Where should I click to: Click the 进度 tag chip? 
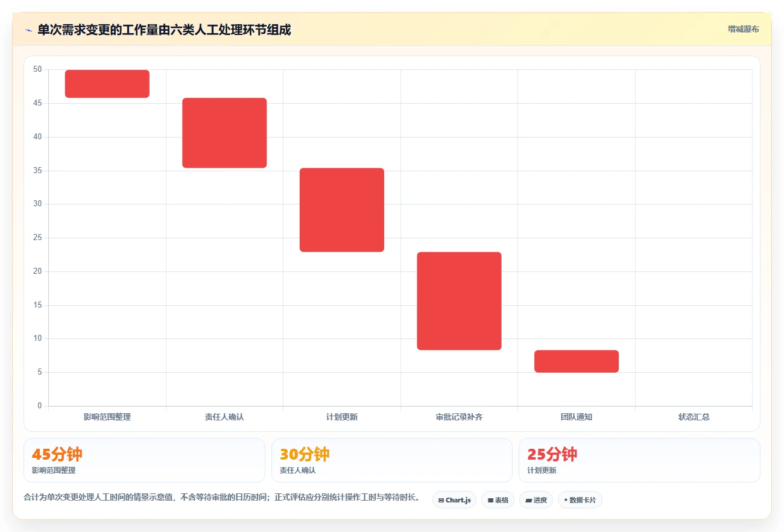(x=536, y=500)
